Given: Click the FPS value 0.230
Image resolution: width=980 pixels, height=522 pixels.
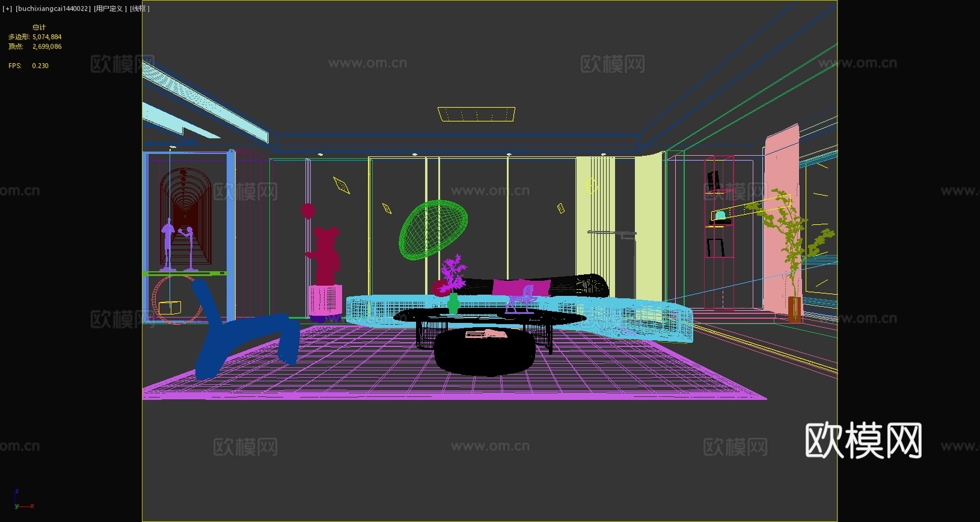Looking at the screenshot, I should coord(40,66).
